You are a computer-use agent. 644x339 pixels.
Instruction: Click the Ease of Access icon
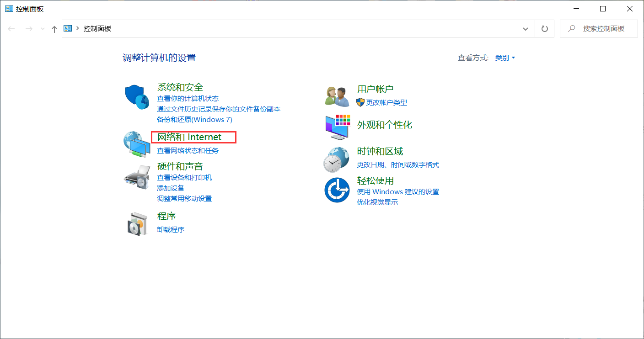(x=337, y=190)
